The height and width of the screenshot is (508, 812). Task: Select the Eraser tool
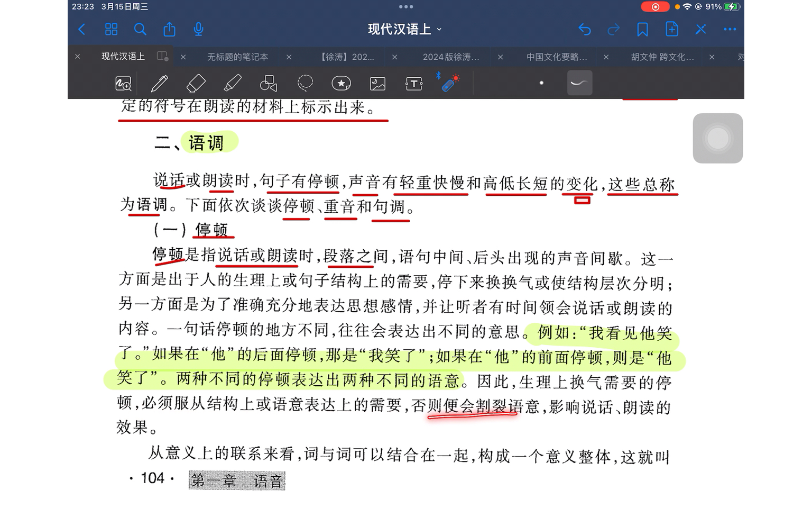point(196,83)
